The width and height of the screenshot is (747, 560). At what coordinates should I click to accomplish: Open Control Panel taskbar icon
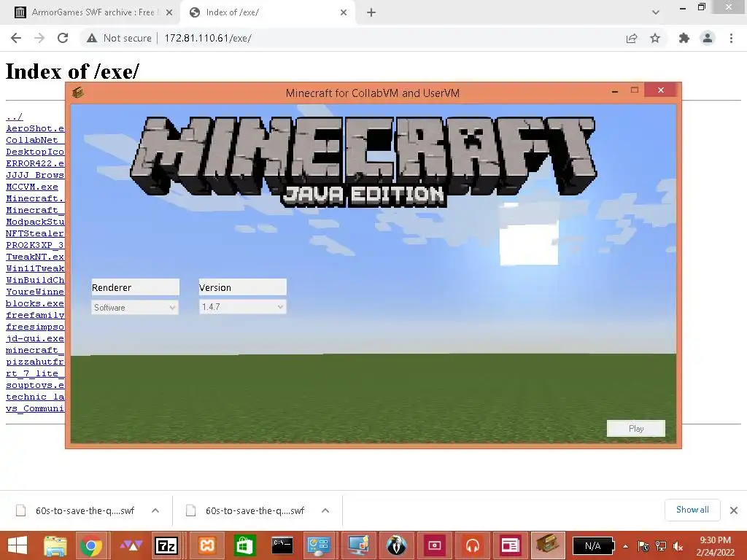(318, 545)
